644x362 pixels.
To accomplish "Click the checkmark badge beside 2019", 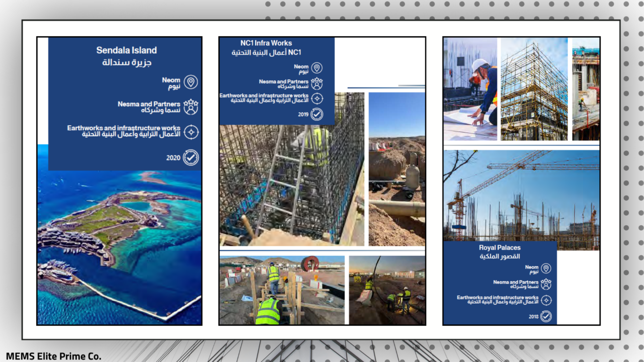I will click(x=316, y=114).
